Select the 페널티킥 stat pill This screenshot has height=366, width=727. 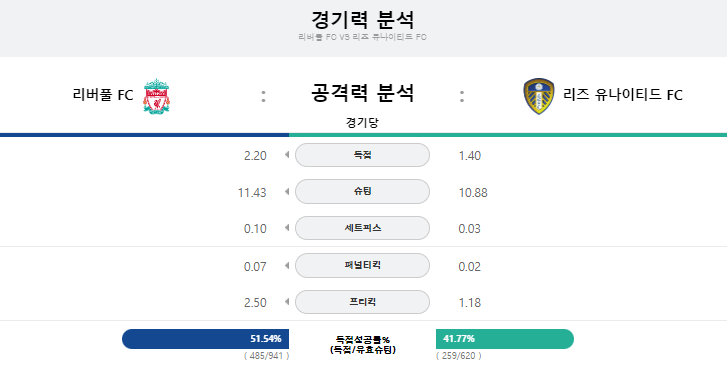362,265
